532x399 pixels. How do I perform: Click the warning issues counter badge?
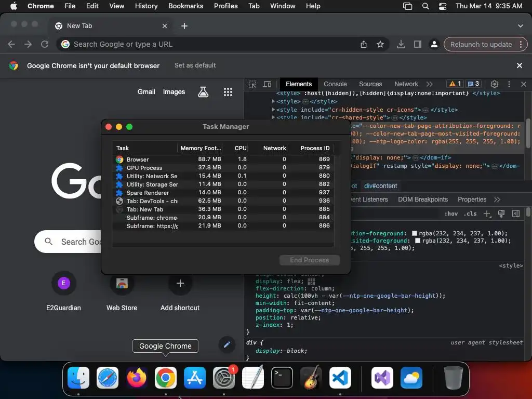[x=455, y=84]
